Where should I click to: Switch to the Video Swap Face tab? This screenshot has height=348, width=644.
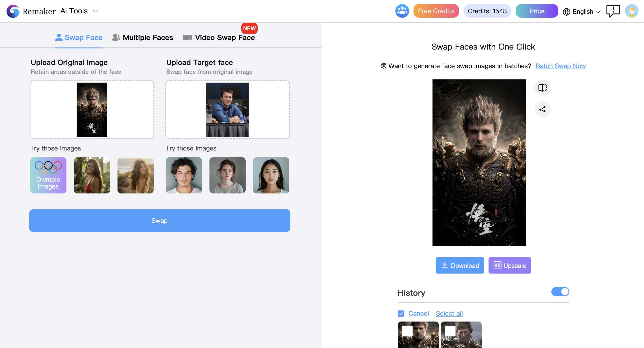click(219, 38)
